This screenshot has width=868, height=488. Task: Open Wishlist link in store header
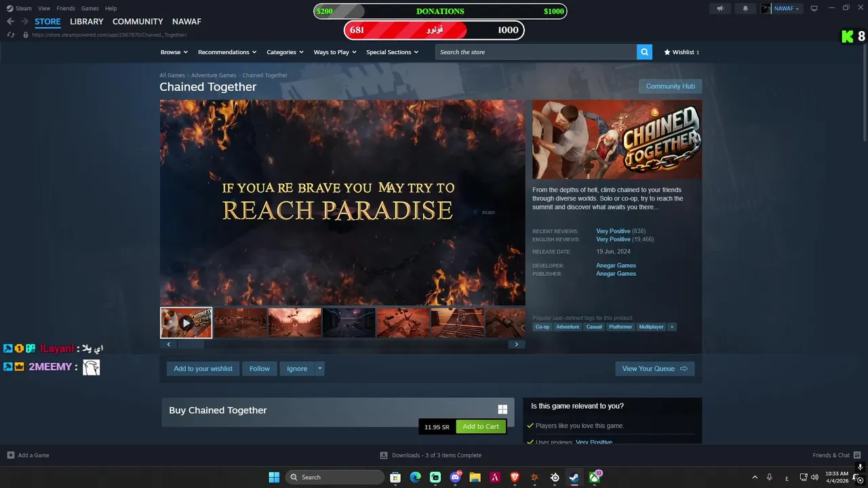tap(682, 52)
